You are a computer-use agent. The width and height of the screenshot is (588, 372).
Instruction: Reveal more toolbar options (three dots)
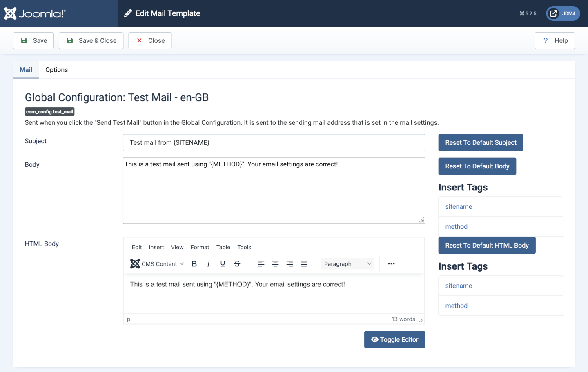[x=391, y=264]
